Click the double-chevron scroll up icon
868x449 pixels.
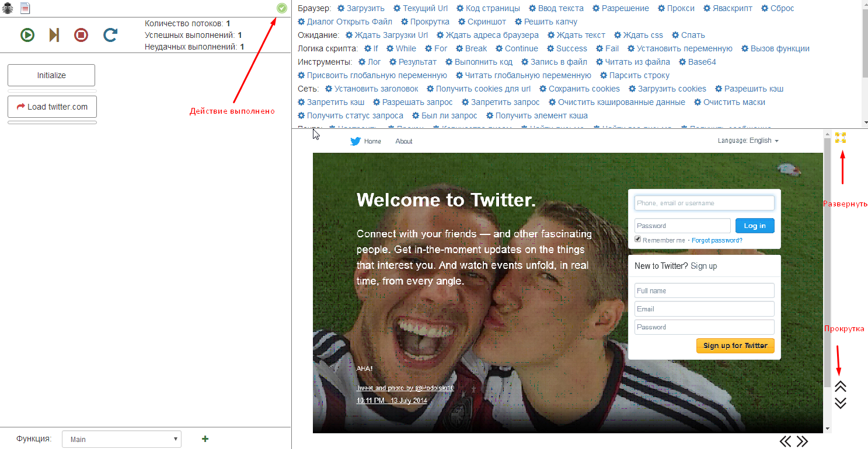tap(841, 386)
